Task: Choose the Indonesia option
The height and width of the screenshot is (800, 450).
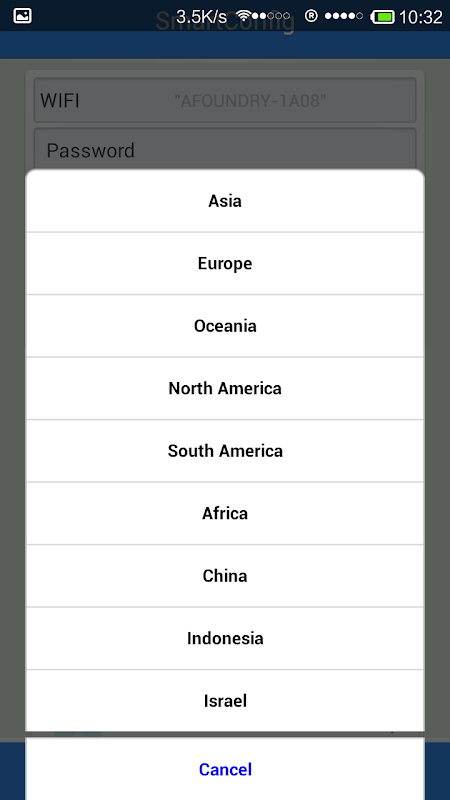Action: pyautogui.click(x=225, y=638)
